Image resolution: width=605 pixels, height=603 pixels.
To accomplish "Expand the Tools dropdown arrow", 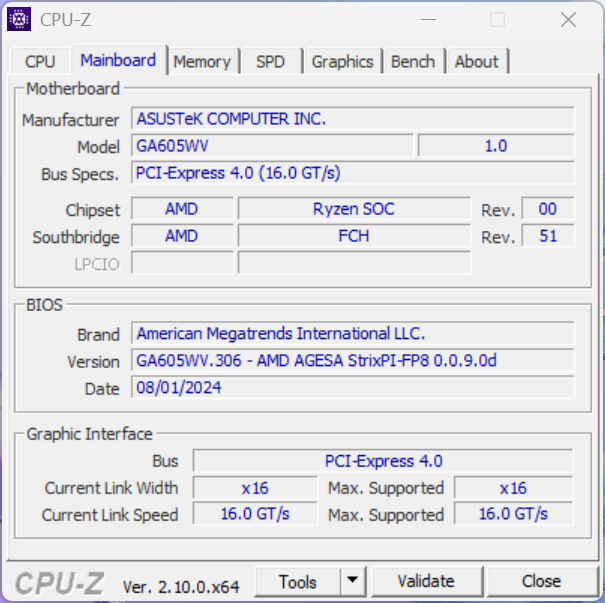I will pyautogui.click(x=352, y=582).
